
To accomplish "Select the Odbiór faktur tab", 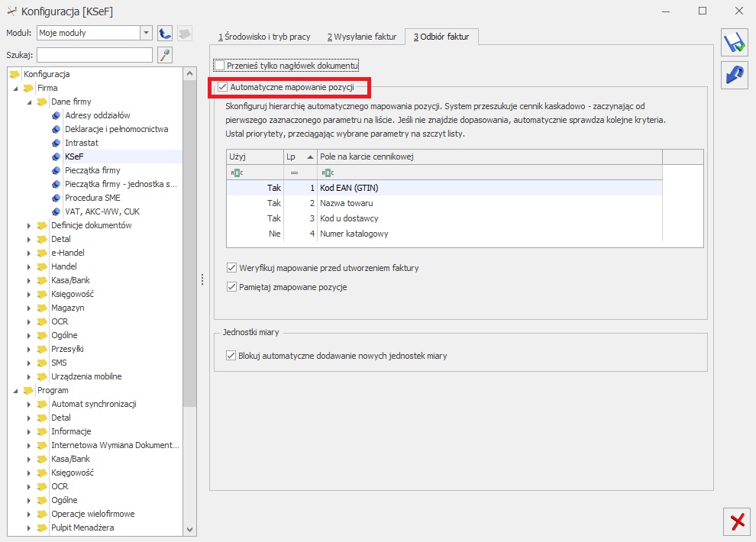I will 441,37.
